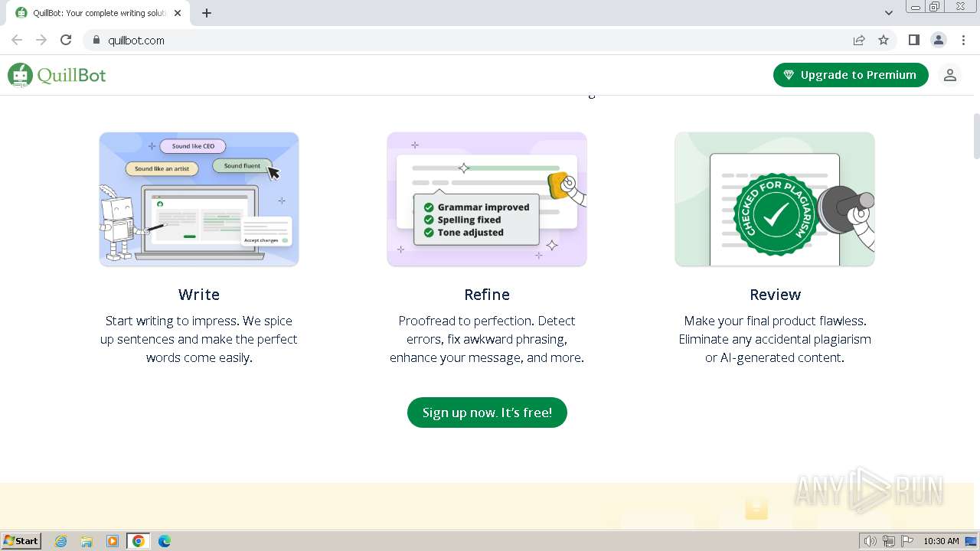Open File Explorer from taskbar

pyautogui.click(x=87, y=541)
